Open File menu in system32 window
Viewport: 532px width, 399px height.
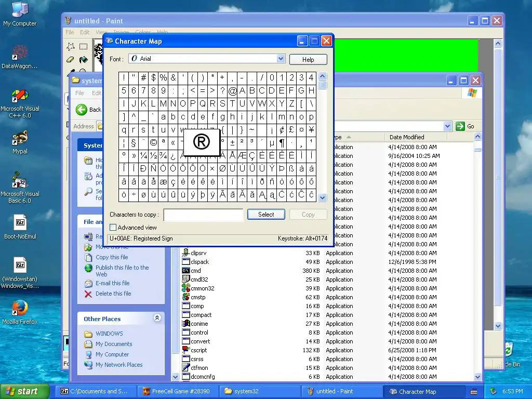pyautogui.click(x=79, y=93)
